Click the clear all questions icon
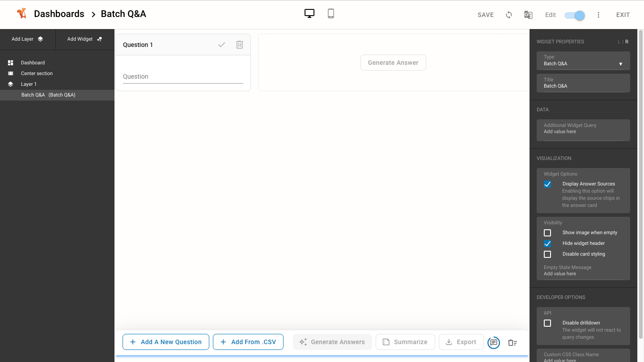This screenshot has height=362, width=644. [x=513, y=343]
